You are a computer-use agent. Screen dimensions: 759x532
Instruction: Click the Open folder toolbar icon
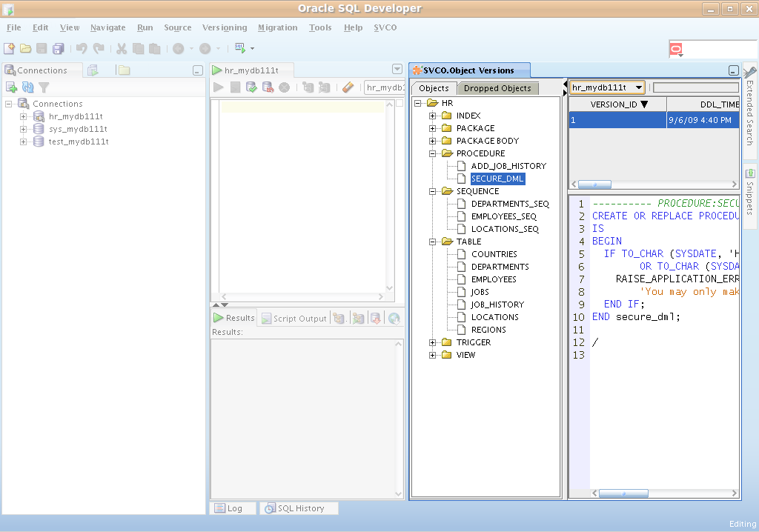(25, 49)
